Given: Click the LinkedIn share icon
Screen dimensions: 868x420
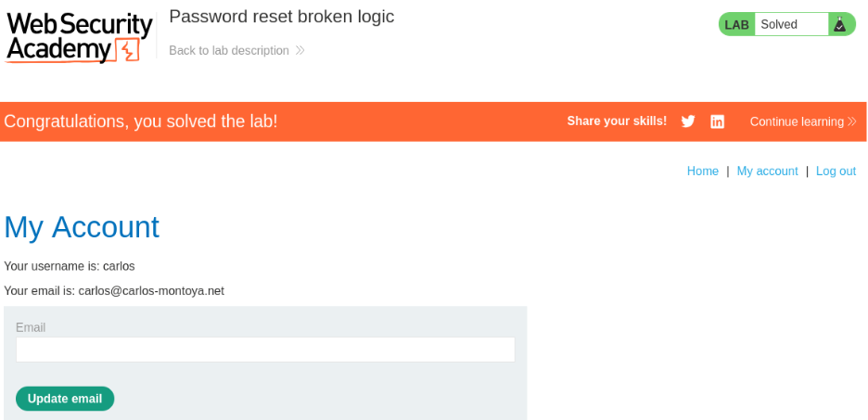Looking at the screenshot, I should (717, 121).
